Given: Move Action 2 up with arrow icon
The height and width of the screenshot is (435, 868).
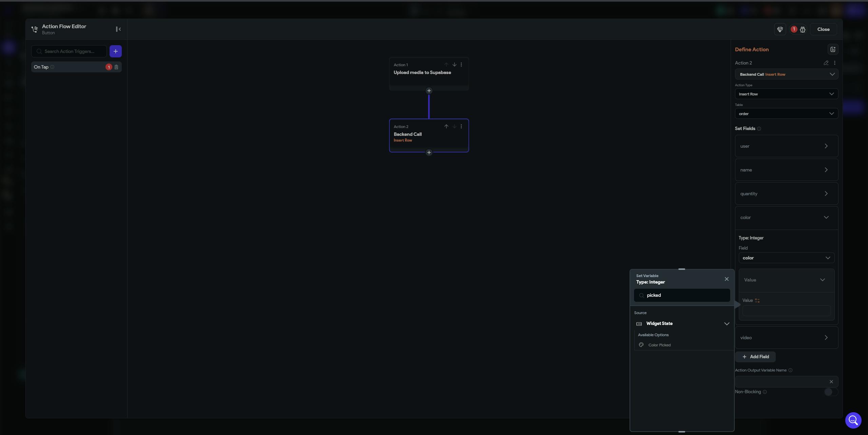Looking at the screenshot, I should click(446, 126).
